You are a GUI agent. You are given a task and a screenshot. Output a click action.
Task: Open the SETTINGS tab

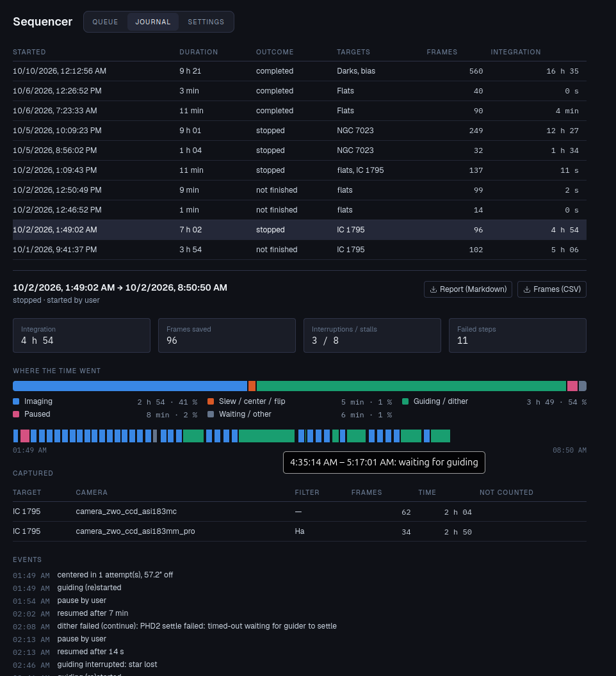[x=206, y=22]
